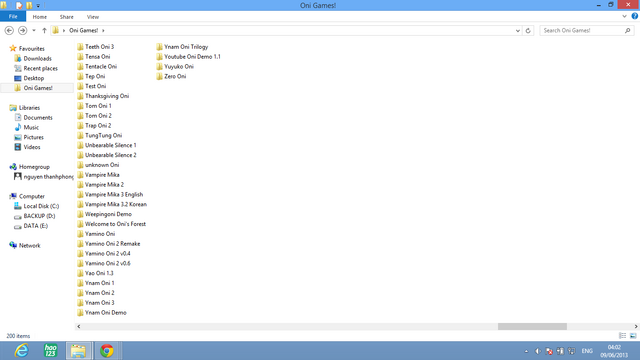This screenshot has width=640, height=360.
Task: Select the Trap Oni 2 folder icon
Action: pos(80,125)
